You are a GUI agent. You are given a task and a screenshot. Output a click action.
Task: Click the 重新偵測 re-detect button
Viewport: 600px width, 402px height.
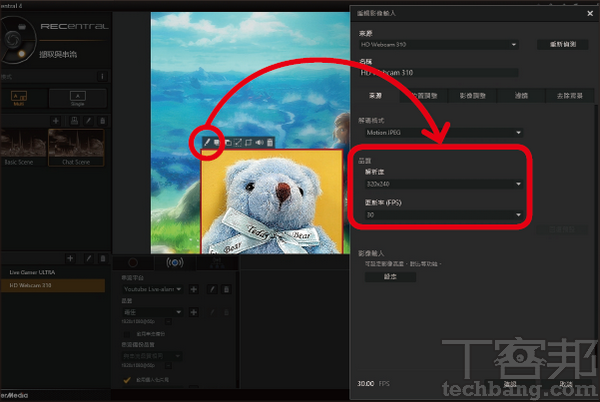pos(563,44)
